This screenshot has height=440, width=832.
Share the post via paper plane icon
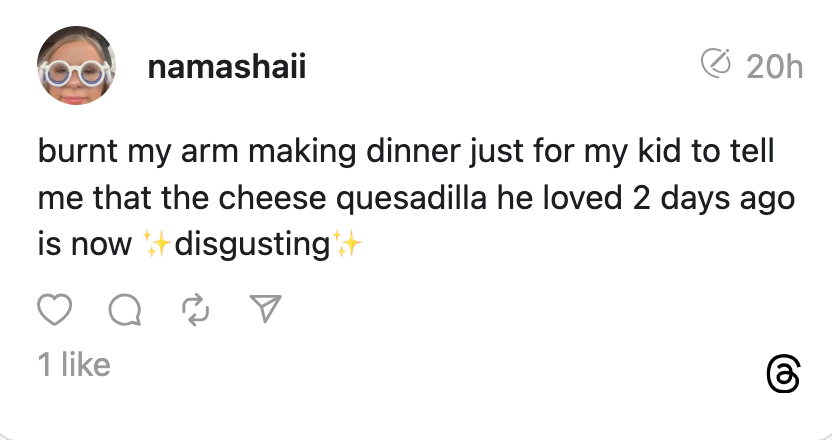click(x=263, y=312)
